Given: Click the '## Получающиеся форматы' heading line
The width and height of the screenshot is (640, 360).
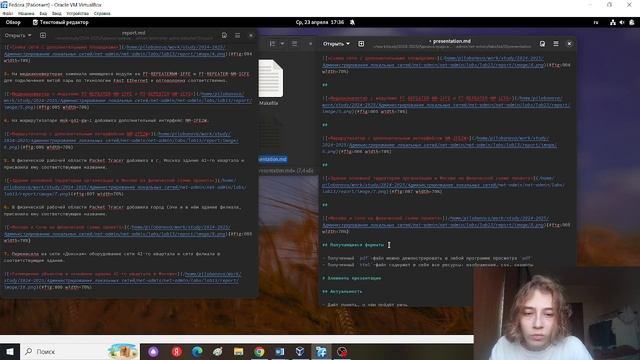Looking at the screenshot, I should [x=353, y=245].
